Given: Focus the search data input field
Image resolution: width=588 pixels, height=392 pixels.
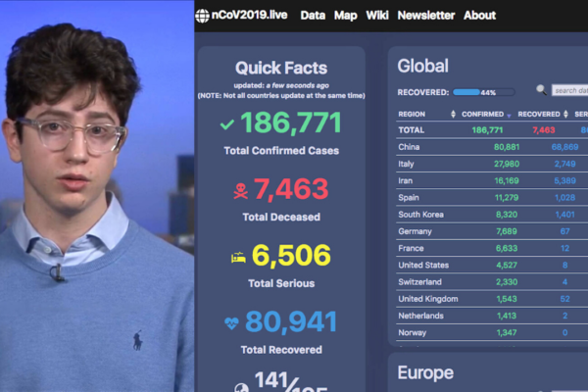Looking at the screenshot, I should pos(569,90).
